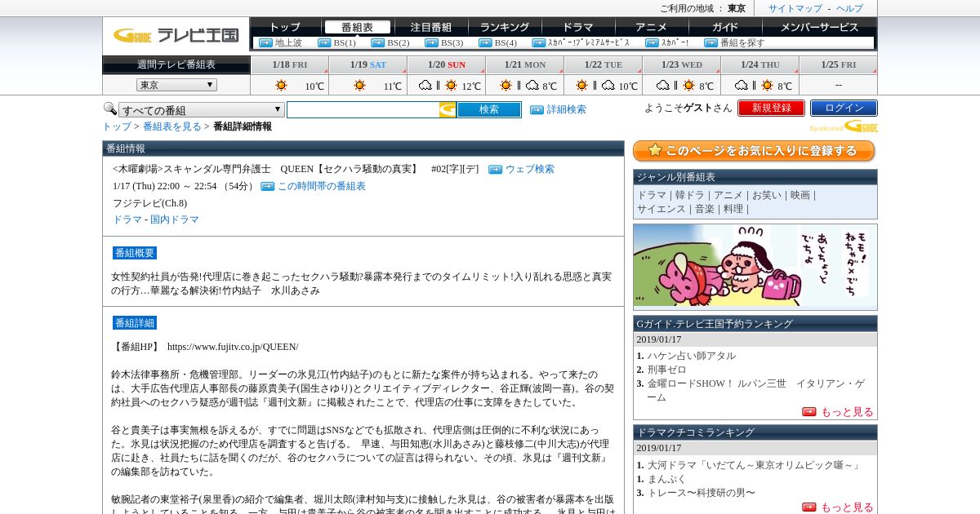Open the ヘルプ link
980x514 pixels.
pos(849,8)
